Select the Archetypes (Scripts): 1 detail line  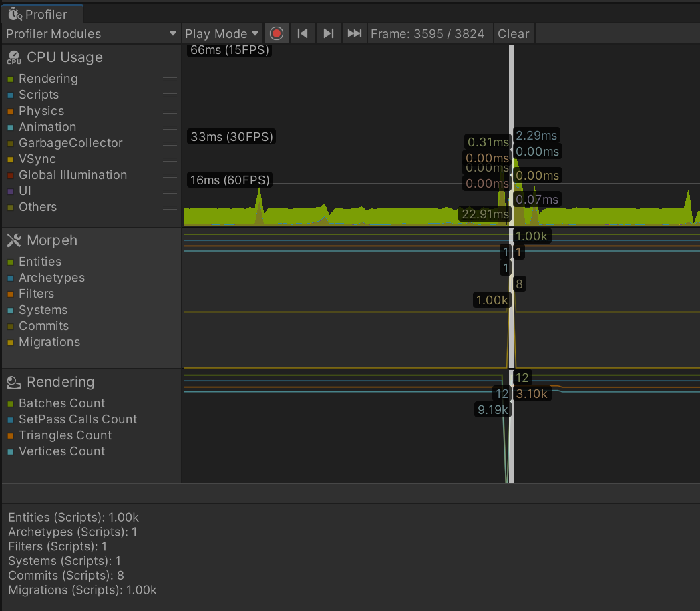pos(72,532)
